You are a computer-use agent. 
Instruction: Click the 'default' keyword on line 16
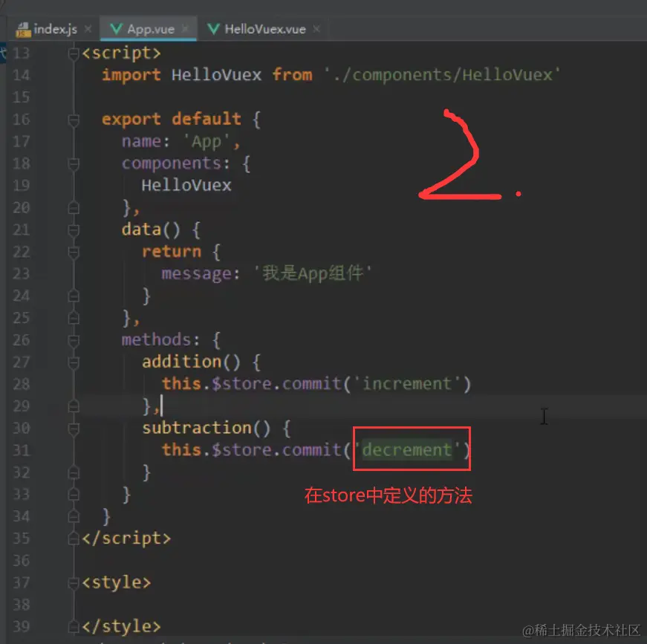pos(207,120)
